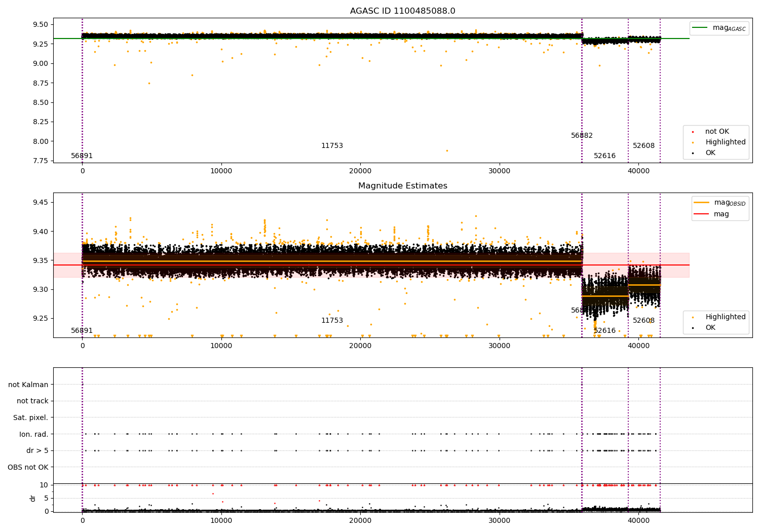Click '11753' label in the Magnitude Estimates plot
760x532 pixels.
tap(332, 321)
